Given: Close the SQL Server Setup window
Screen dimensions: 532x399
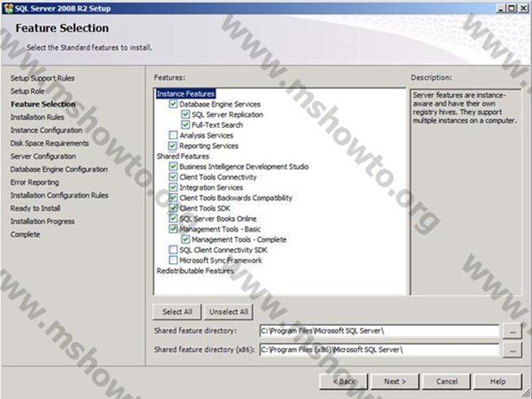Looking at the screenshot, I should tap(523, 9).
